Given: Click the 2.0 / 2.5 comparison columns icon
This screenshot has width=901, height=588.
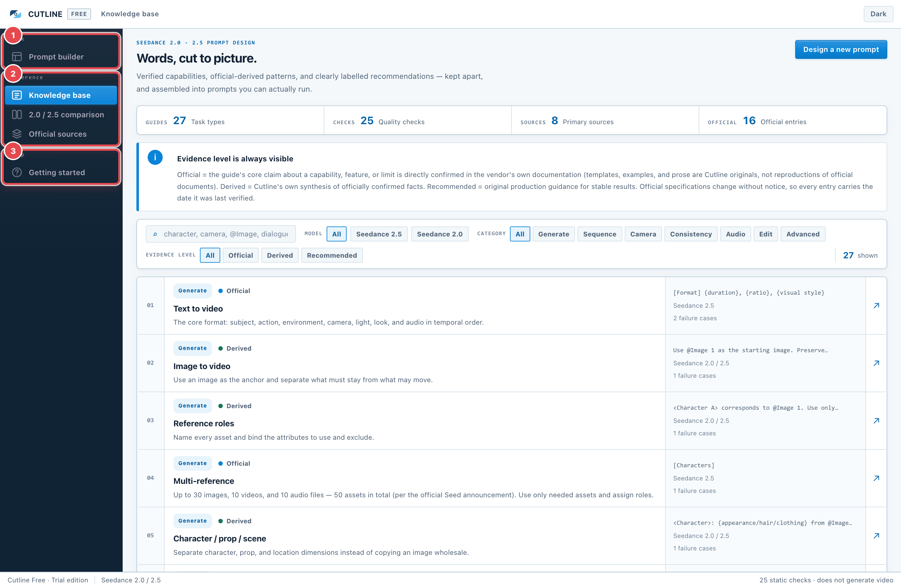Looking at the screenshot, I should [x=17, y=115].
